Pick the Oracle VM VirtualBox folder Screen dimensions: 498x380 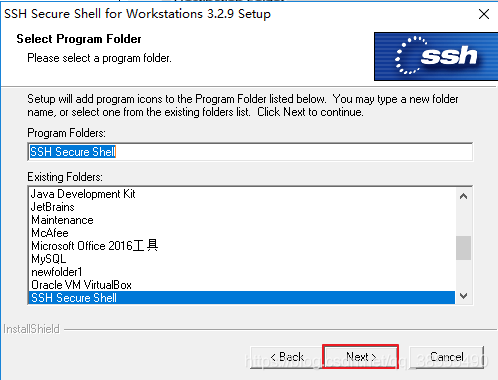(242, 285)
